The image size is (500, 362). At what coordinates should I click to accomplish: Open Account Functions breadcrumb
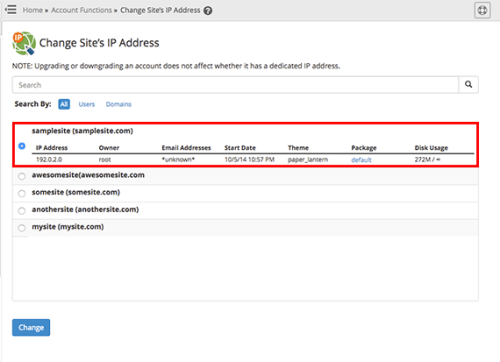(81, 10)
